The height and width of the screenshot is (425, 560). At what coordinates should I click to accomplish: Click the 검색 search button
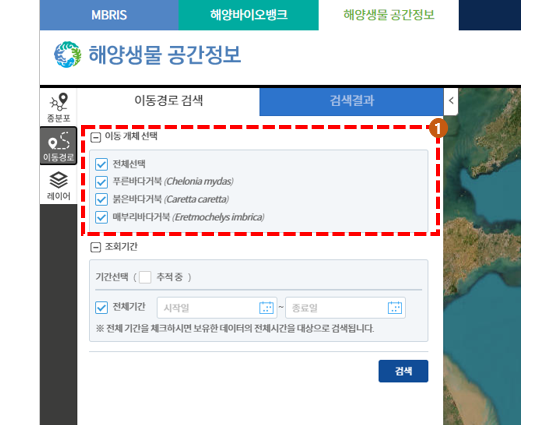coord(403,371)
